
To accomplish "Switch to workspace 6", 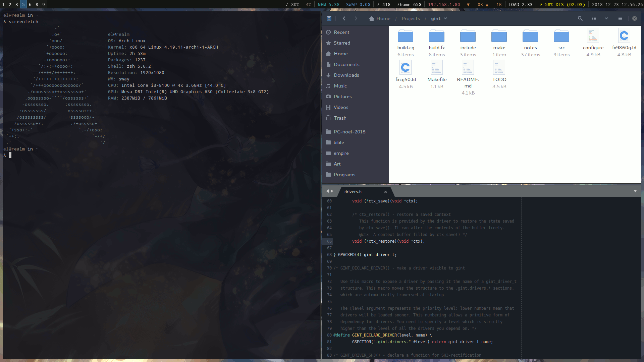I will 30,4.
